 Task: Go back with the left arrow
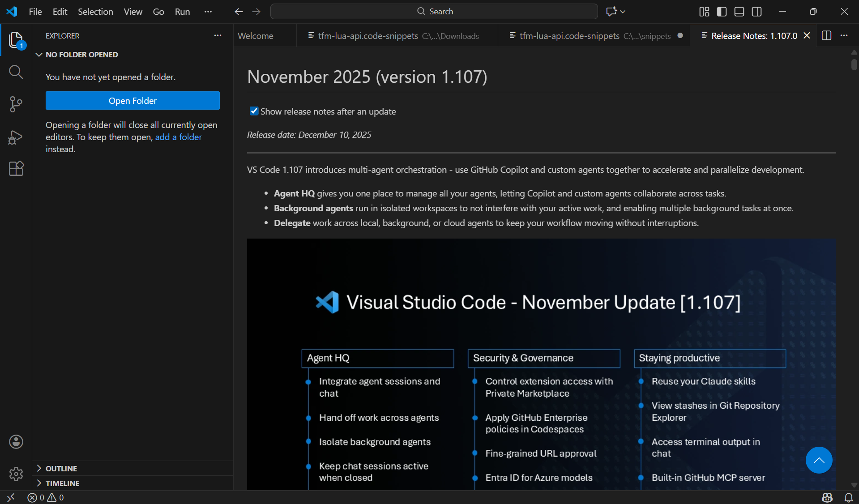coord(239,12)
